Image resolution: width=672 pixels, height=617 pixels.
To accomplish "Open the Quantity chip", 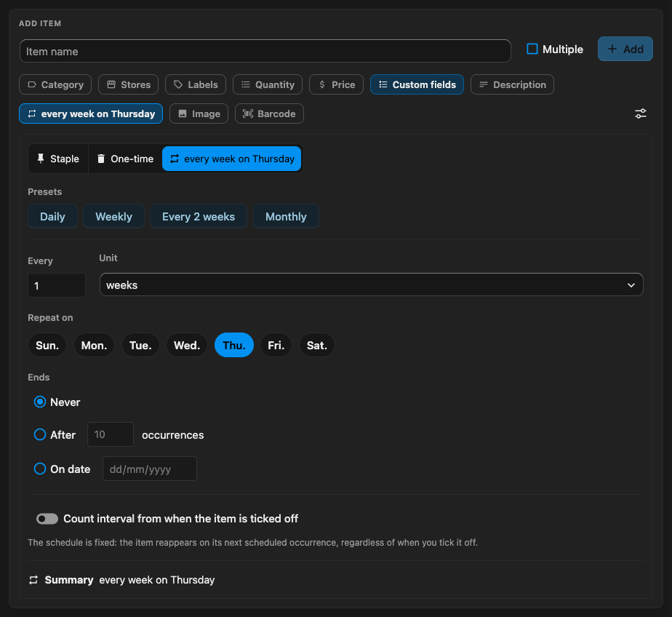I will [268, 84].
